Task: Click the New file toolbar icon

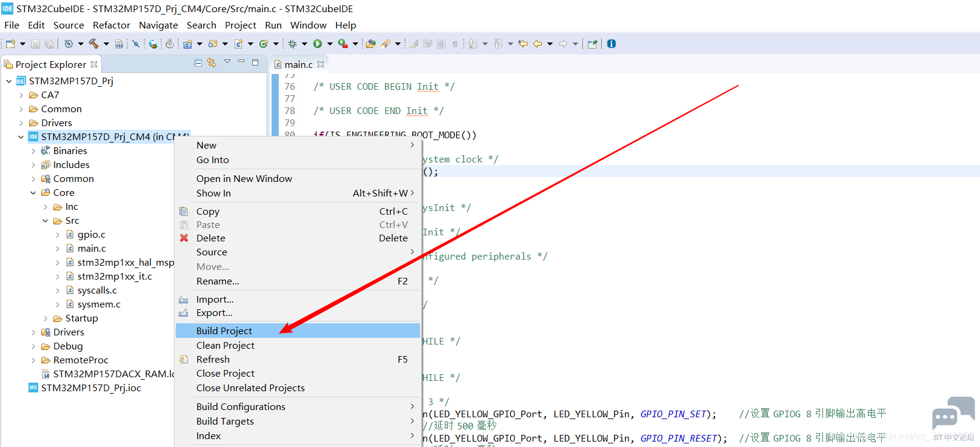Action: coord(10,44)
